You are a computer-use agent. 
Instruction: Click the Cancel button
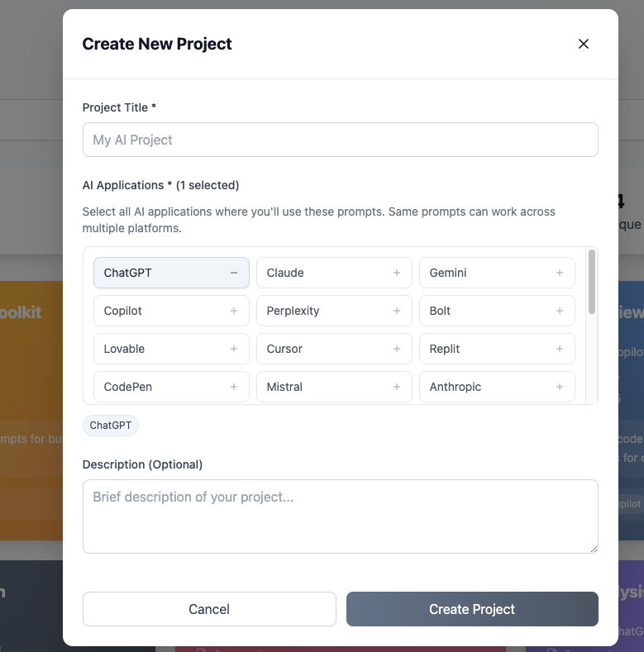(x=209, y=609)
